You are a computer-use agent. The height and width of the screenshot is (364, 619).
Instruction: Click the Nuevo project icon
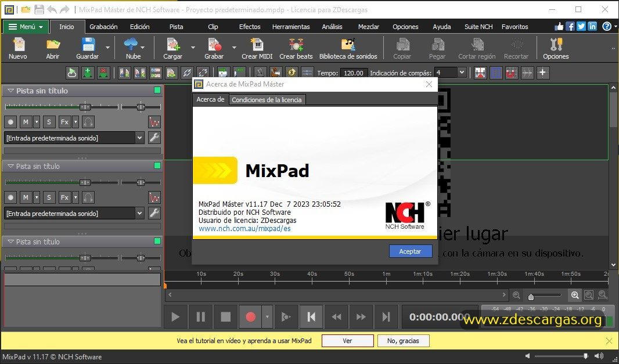click(x=18, y=44)
